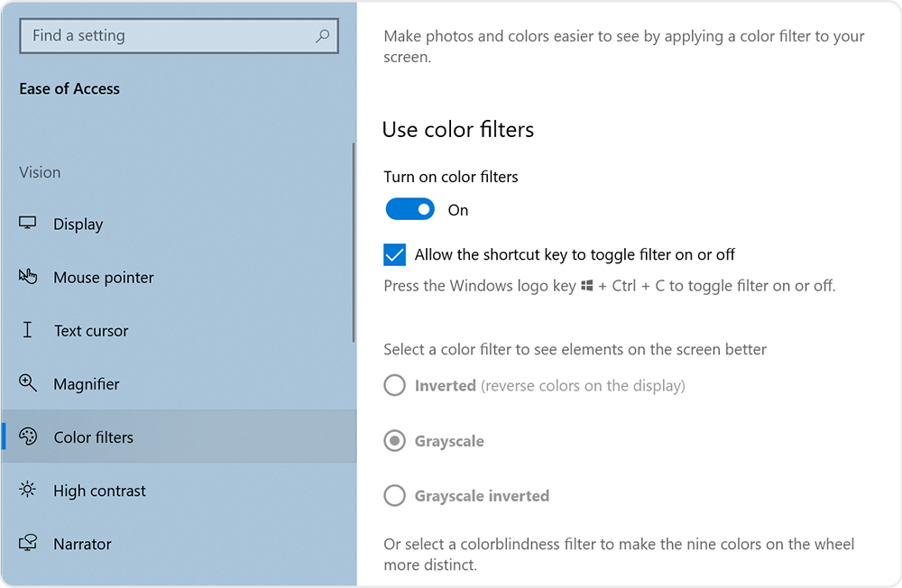Select the Mouse pointer hand icon
The height and width of the screenshot is (588, 902).
(28, 277)
